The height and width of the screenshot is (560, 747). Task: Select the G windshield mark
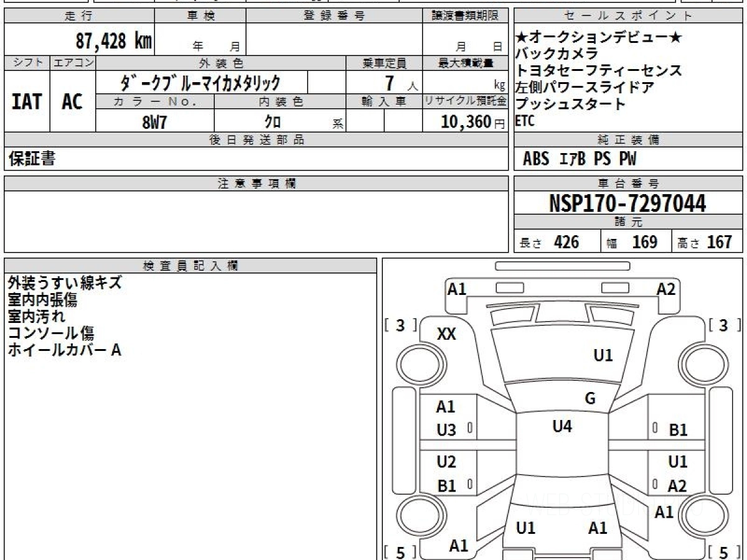coord(590,399)
